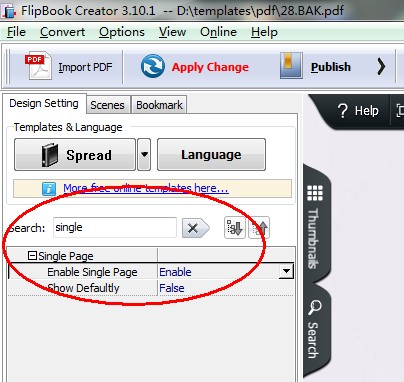Open the File menu

tap(16, 32)
